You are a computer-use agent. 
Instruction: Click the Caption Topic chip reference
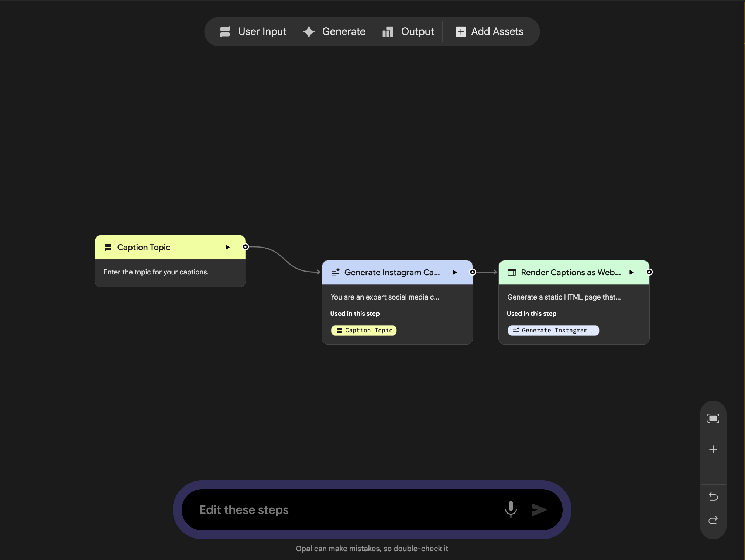tap(364, 330)
